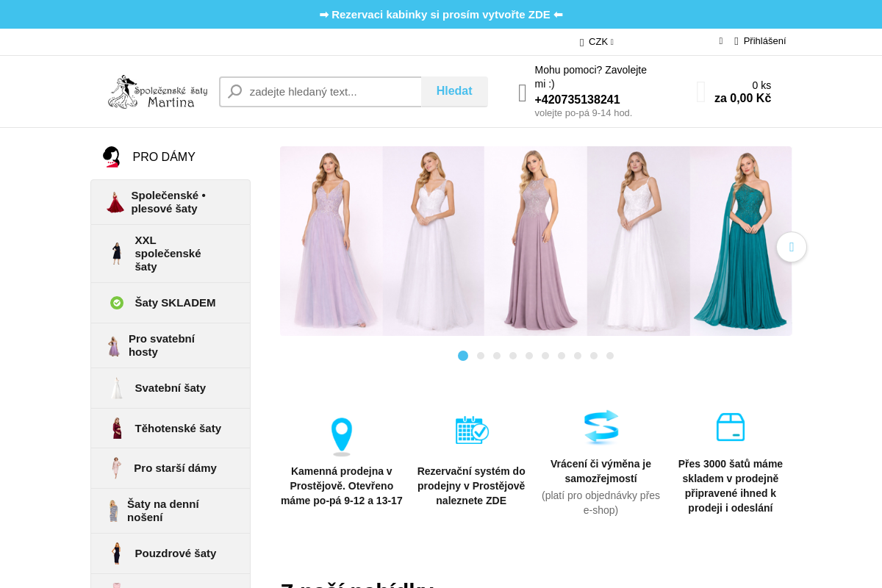This screenshot has width=882, height=588.
Task: Open the CZK currency dropdown
Action: [x=598, y=42]
